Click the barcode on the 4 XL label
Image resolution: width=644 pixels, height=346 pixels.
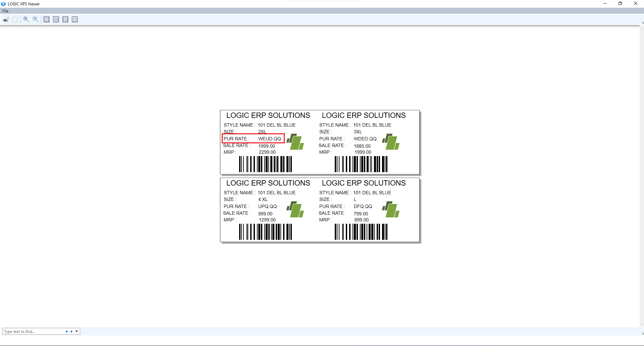click(x=265, y=232)
